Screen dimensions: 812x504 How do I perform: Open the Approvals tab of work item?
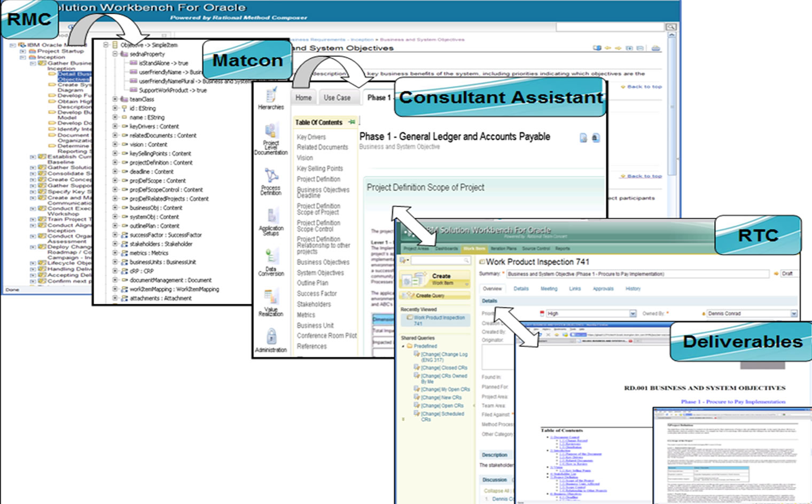[603, 289]
